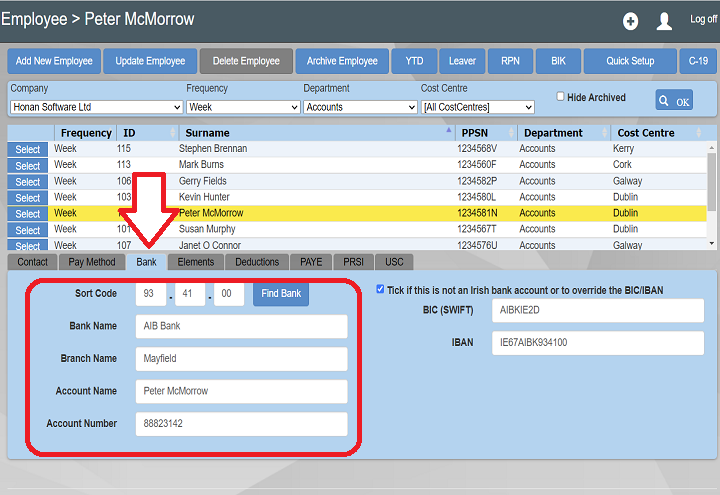The image size is (720, 495).
Task: Expand the Department dropdown
Action: tap(358, 107)
